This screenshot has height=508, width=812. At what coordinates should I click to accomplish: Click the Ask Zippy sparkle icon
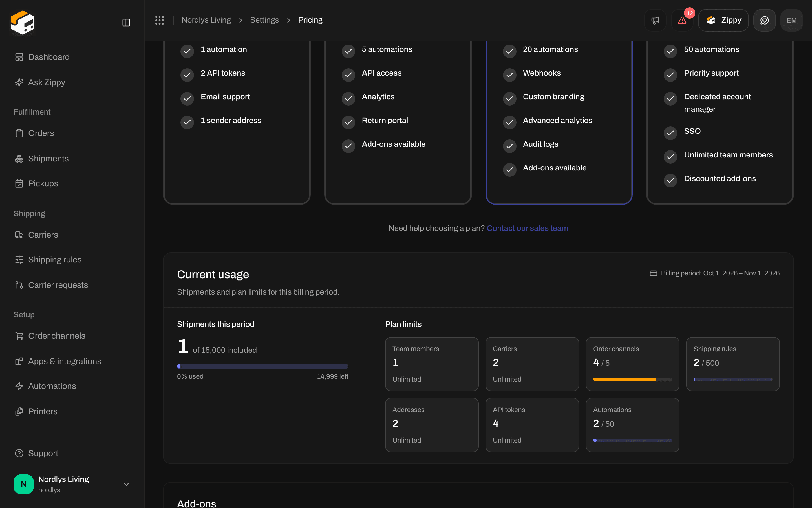(x=19, y=82)
